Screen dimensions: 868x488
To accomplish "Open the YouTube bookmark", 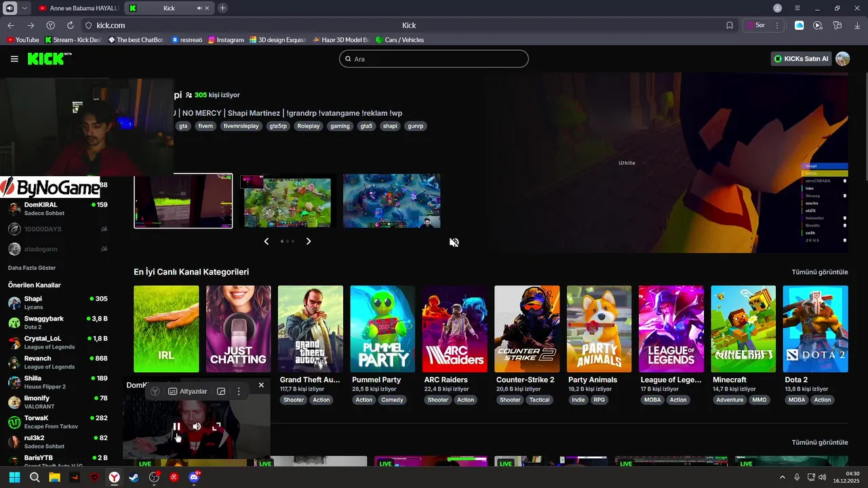I will pyautogui.click(x=23, y=40).
